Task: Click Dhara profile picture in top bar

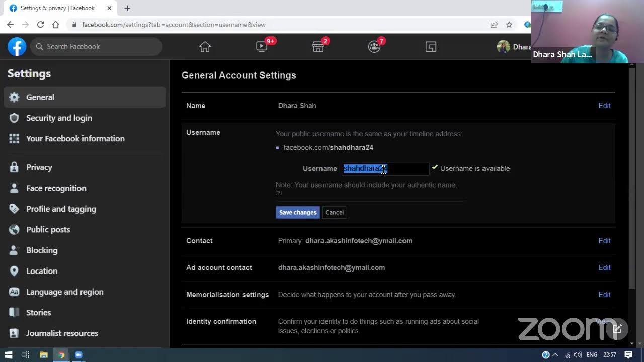Action: 503,47
